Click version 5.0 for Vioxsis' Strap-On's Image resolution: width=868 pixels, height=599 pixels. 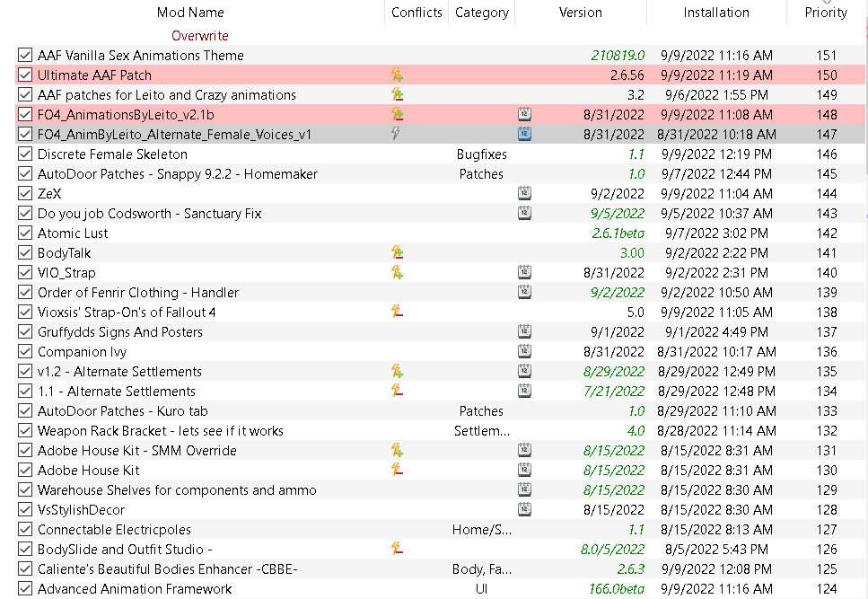(x=636, y=313)
